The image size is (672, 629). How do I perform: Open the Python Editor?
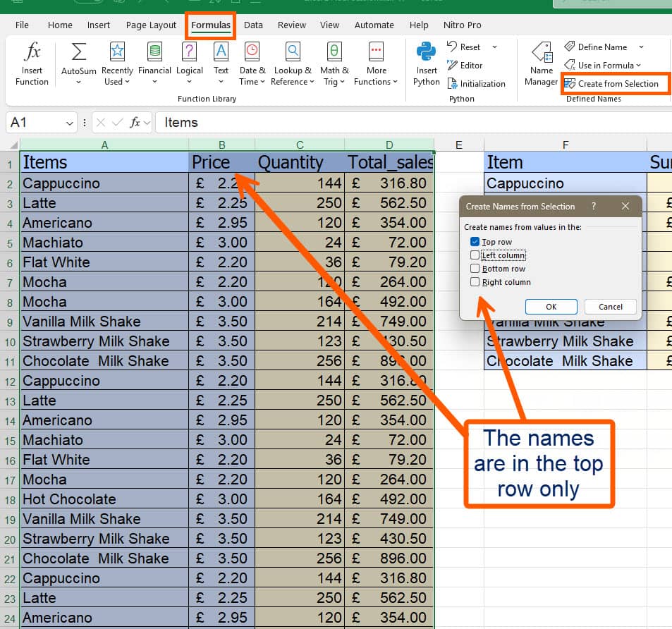tap(465, 65)
